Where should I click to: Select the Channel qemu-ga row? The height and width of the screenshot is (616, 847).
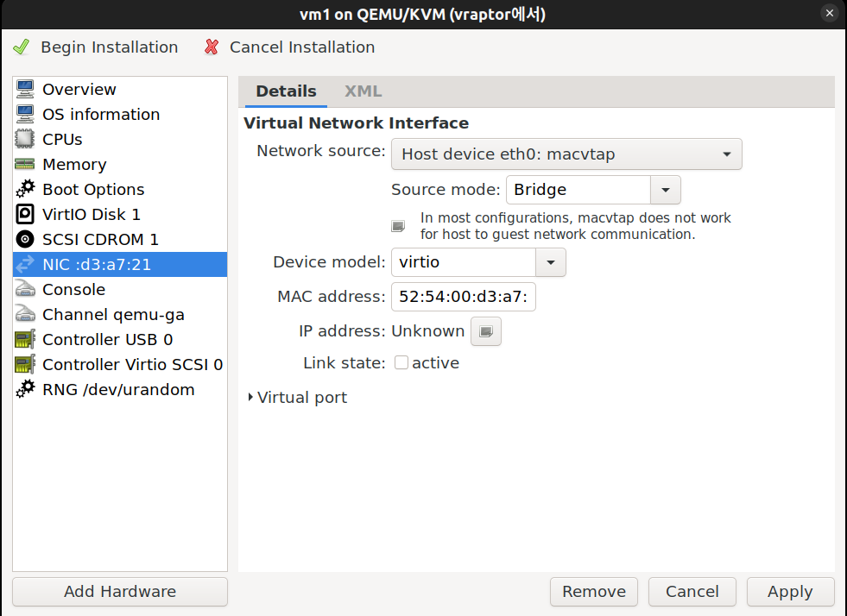coord(120,314)
